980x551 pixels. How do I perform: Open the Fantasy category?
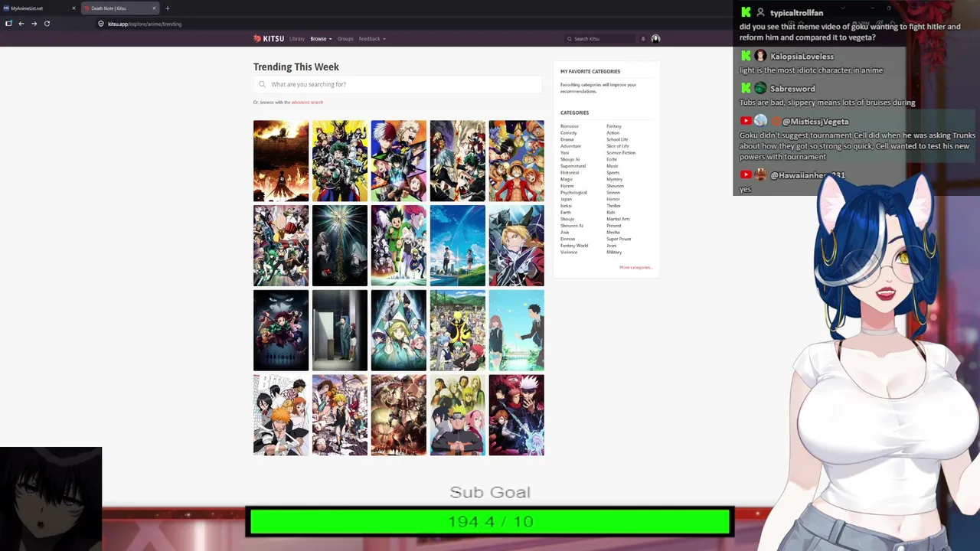click(614, 126)
